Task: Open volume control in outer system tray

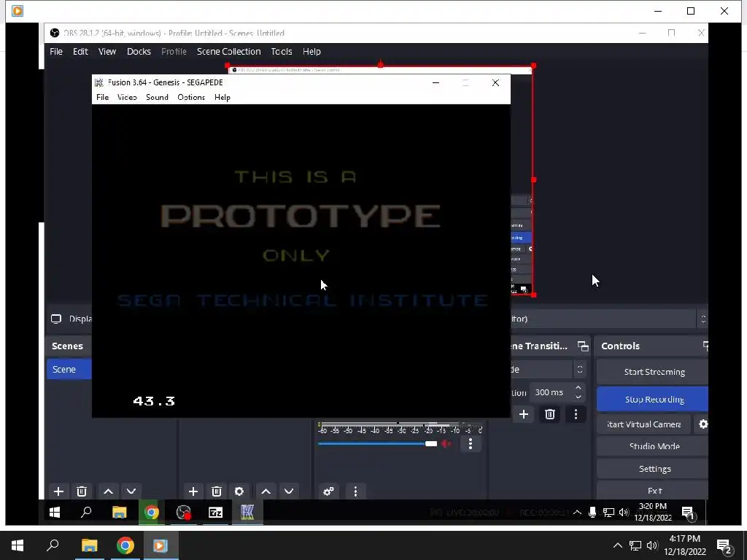Action: tap(652, 545)
